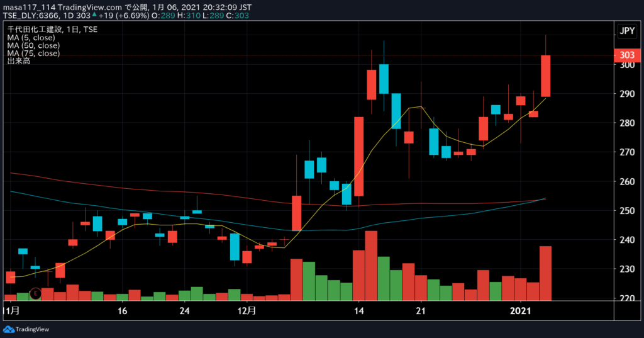
Task: Click the +19 (+6.69%) change value
Action: click(124, 16)
